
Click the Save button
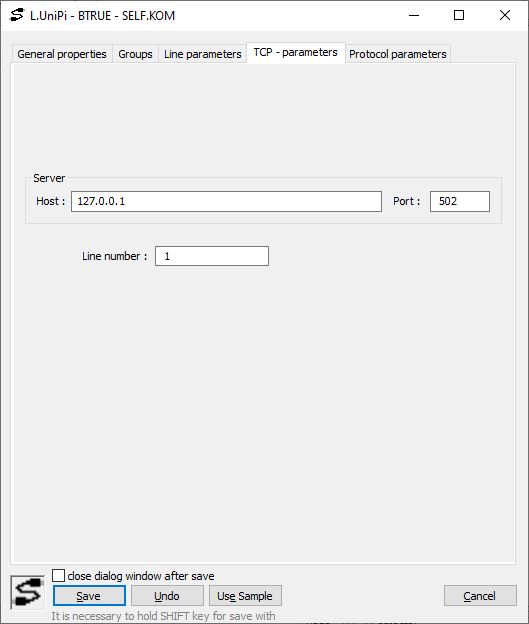pyautogui.click(x=89, y=596)
